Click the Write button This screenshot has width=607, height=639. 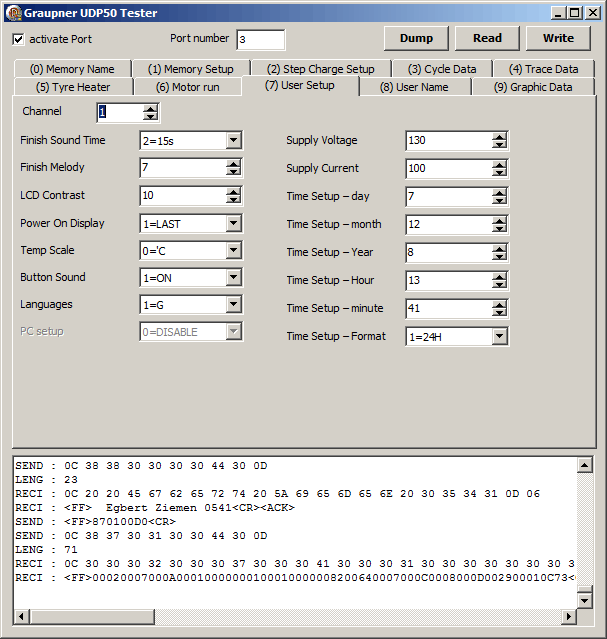point(558,38)
